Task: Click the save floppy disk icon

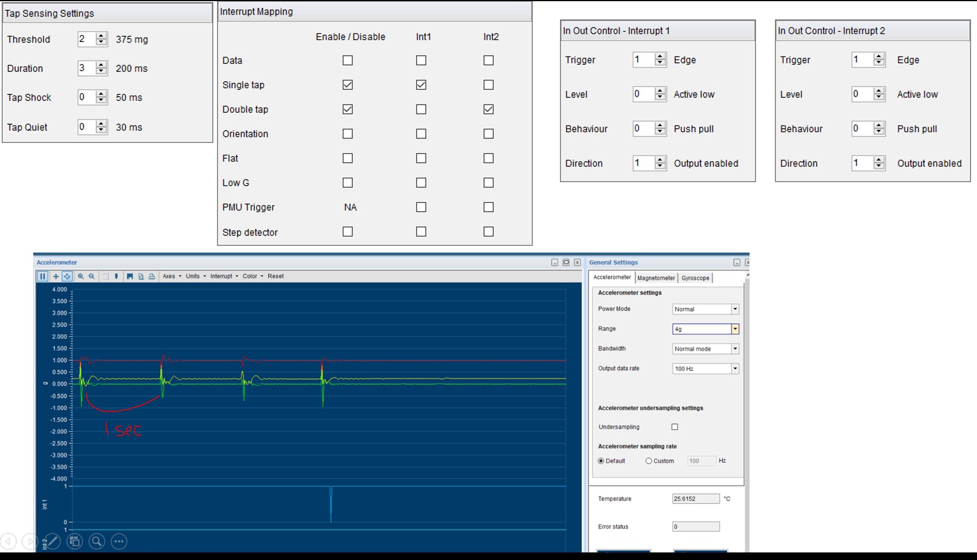Action: [129, 276]
